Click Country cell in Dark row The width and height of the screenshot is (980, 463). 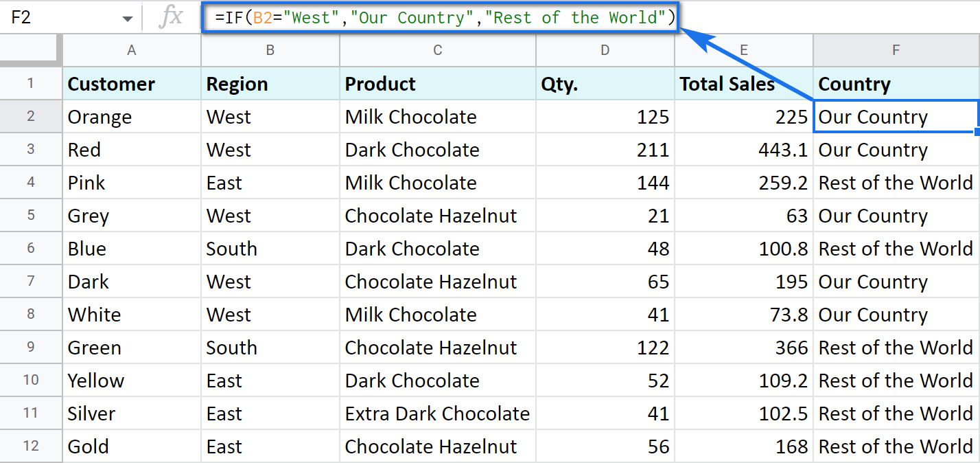(896, 282)
